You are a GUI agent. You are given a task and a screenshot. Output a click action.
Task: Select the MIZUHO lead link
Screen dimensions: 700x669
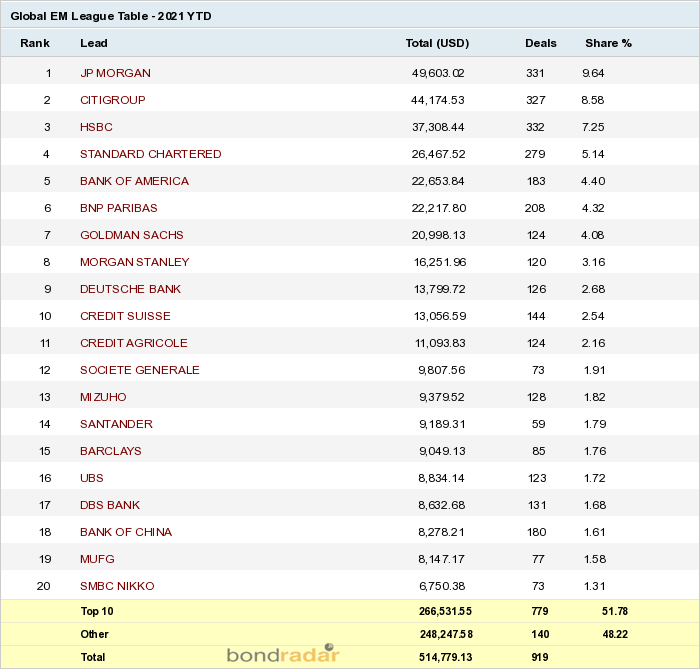click(103, 397)
